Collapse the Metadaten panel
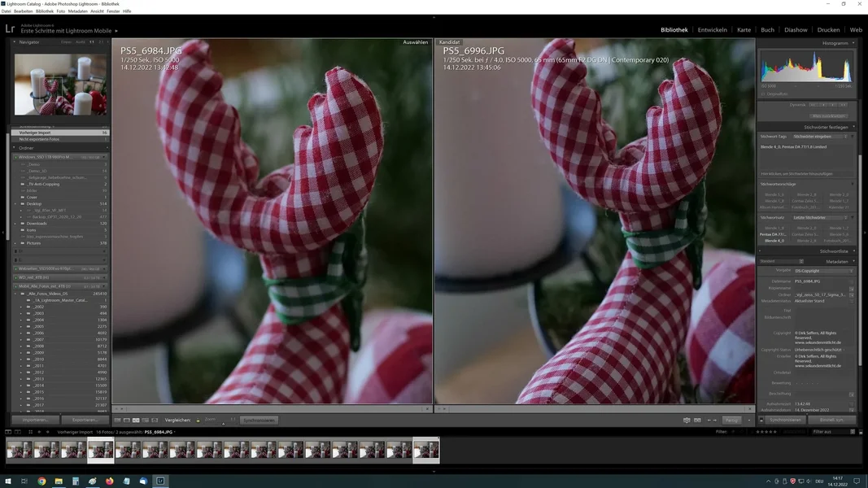The width and height of the screenshot is (868, 488). pos(853,261)
